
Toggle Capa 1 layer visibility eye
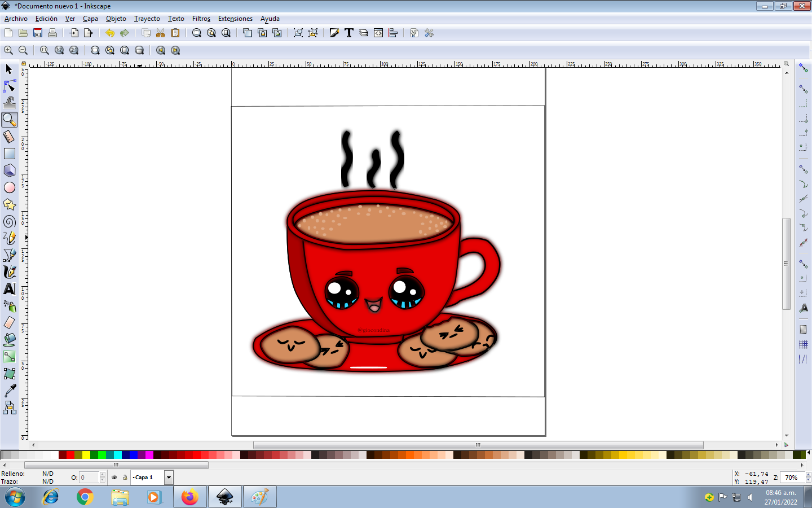(x=114, y=478)
